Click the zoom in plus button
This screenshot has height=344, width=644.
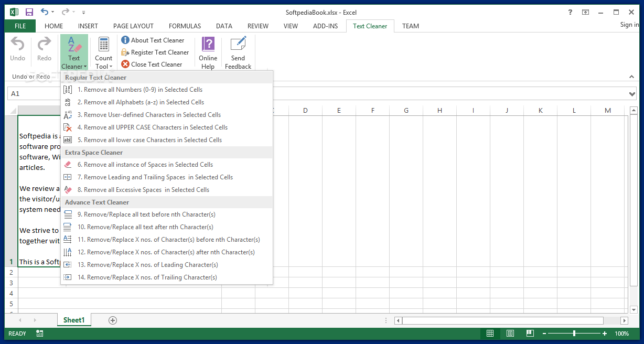click(605, 334)
